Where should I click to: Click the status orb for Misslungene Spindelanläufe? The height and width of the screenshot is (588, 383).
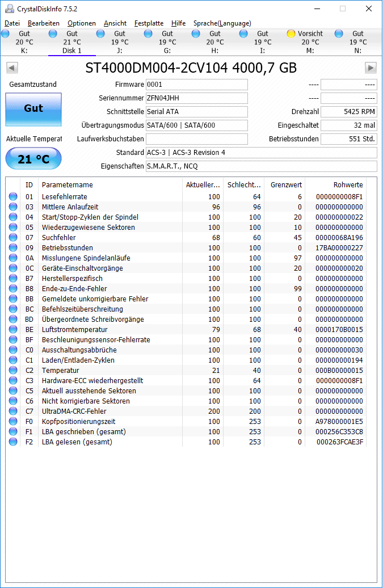13,258
